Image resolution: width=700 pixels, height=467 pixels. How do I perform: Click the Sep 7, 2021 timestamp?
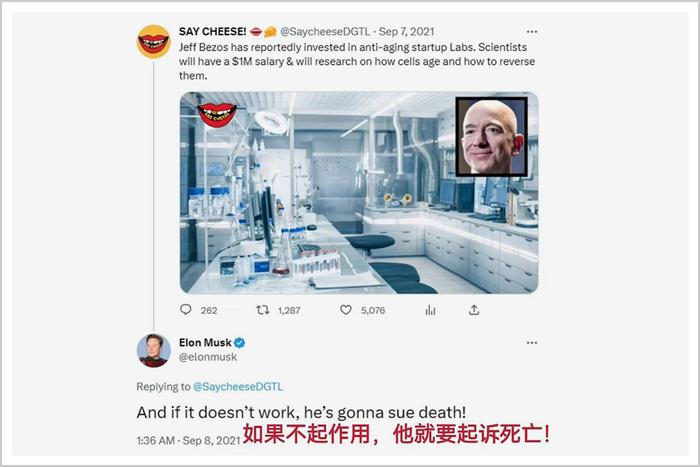tap(406, 32)
